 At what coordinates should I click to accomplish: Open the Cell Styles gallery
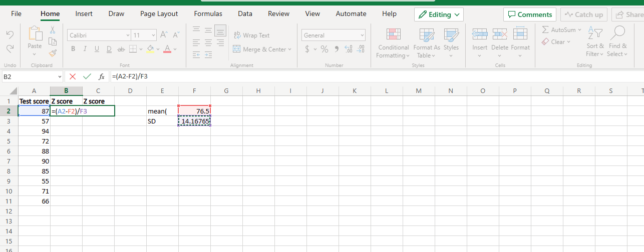tap(451, 42)
